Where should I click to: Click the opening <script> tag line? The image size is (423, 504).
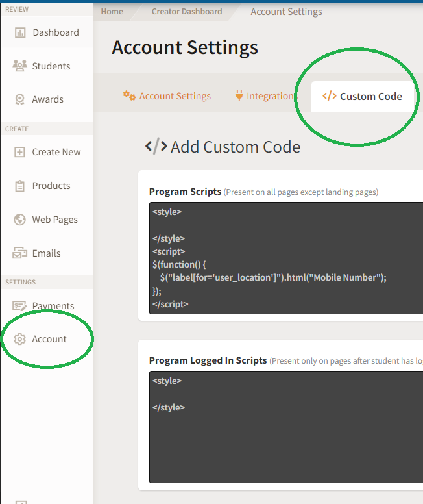point(169,251)
